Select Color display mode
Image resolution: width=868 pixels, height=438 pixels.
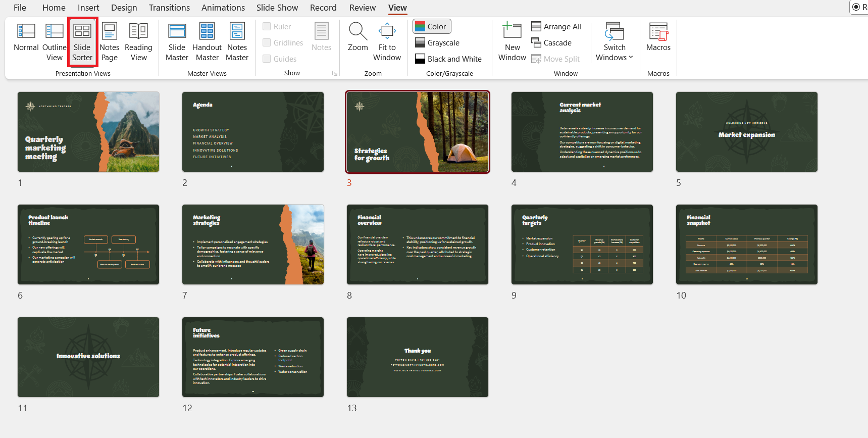point(431,26)
